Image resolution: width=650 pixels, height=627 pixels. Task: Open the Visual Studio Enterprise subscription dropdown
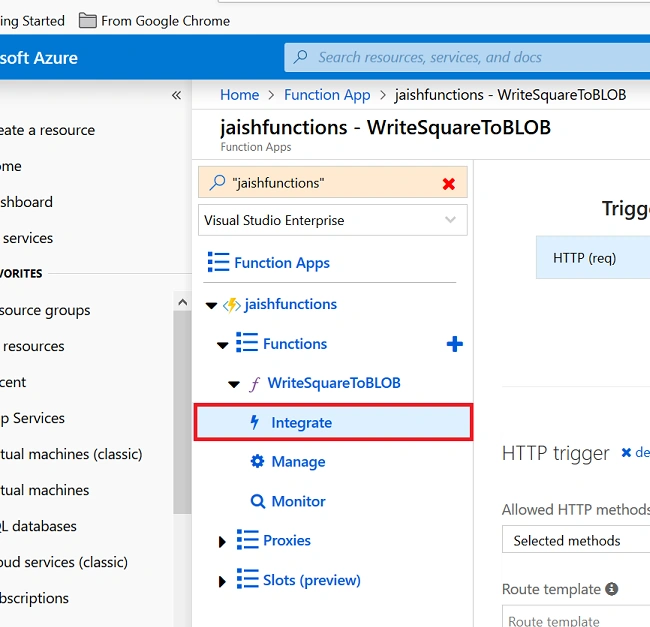tap(332, 220)
